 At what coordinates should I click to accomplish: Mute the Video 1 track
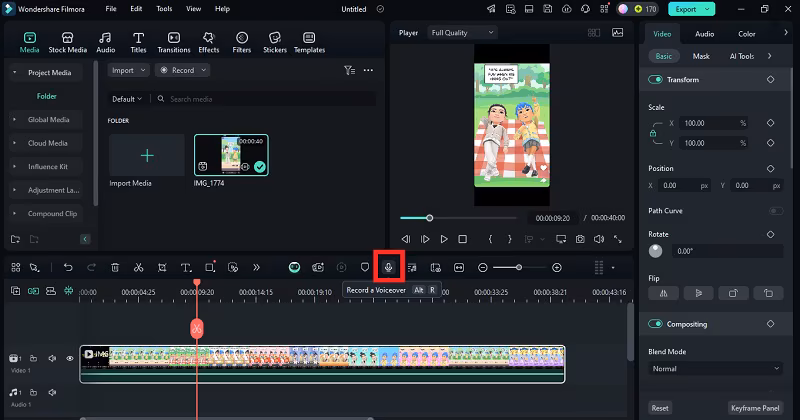52,358
